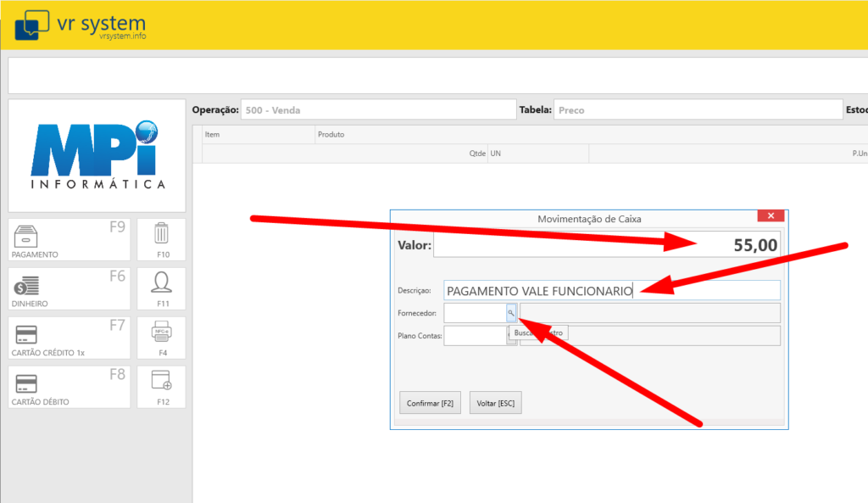Screen dimensions: 868x503
Task: Click the NFC-e printer F4 icon
Action: [x=161, y=338]
